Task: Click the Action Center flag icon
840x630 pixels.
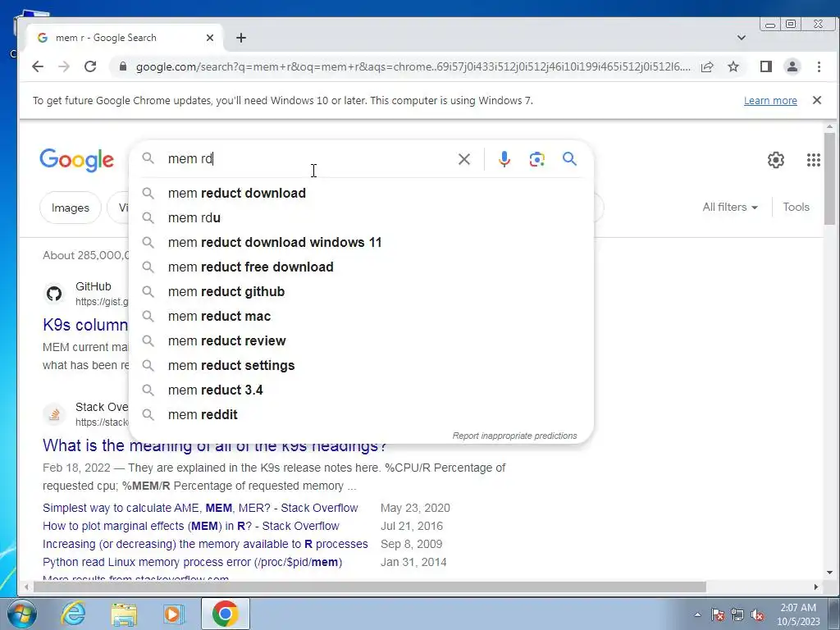Action: [718, 614]
